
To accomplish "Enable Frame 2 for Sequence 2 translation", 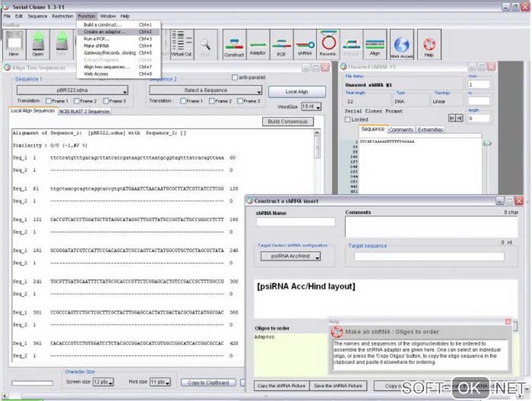I will click(x=212, y=101).
